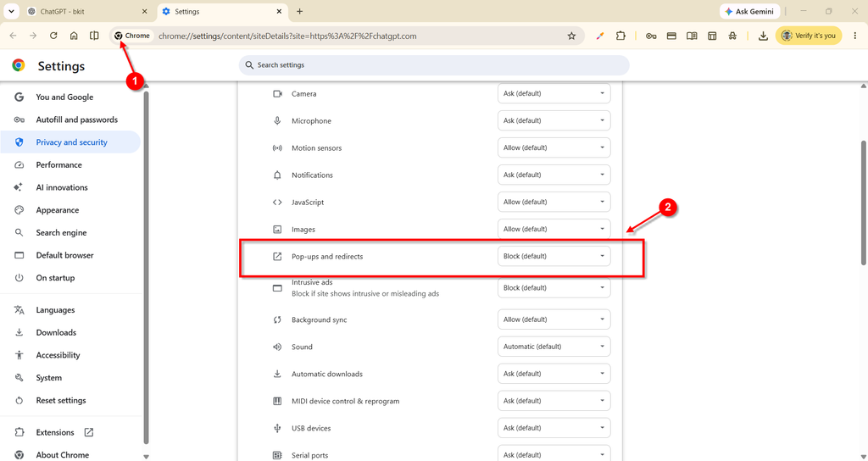868x461 pixels.
Task: Switch to the ChatGPT - bkit tab
Action: point(87,11)
